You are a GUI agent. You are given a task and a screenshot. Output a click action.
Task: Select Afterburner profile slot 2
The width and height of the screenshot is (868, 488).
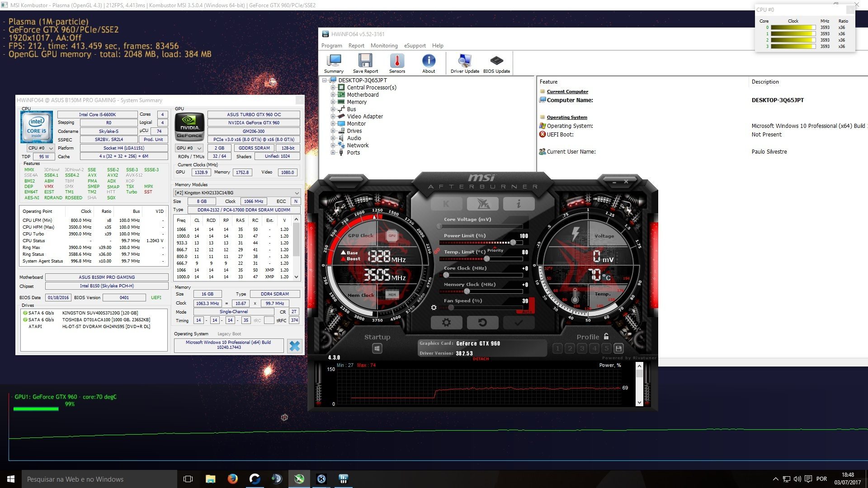[570, 348]
